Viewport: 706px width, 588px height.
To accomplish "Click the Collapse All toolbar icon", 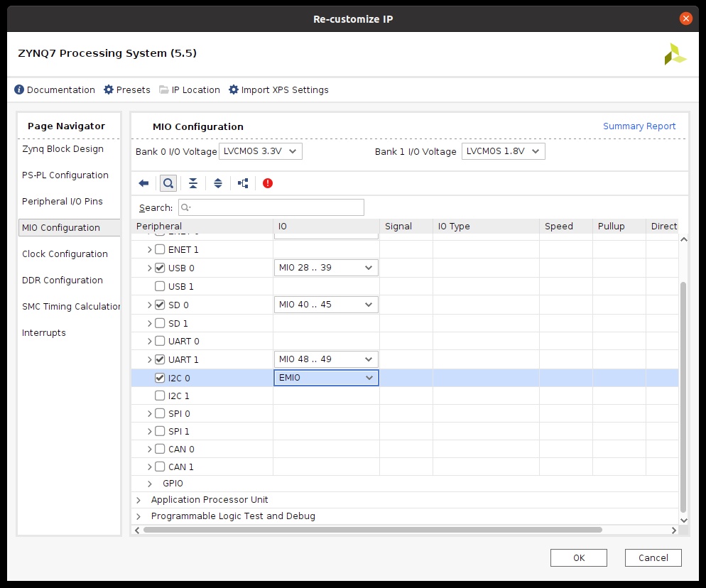I will pos(193,183).
